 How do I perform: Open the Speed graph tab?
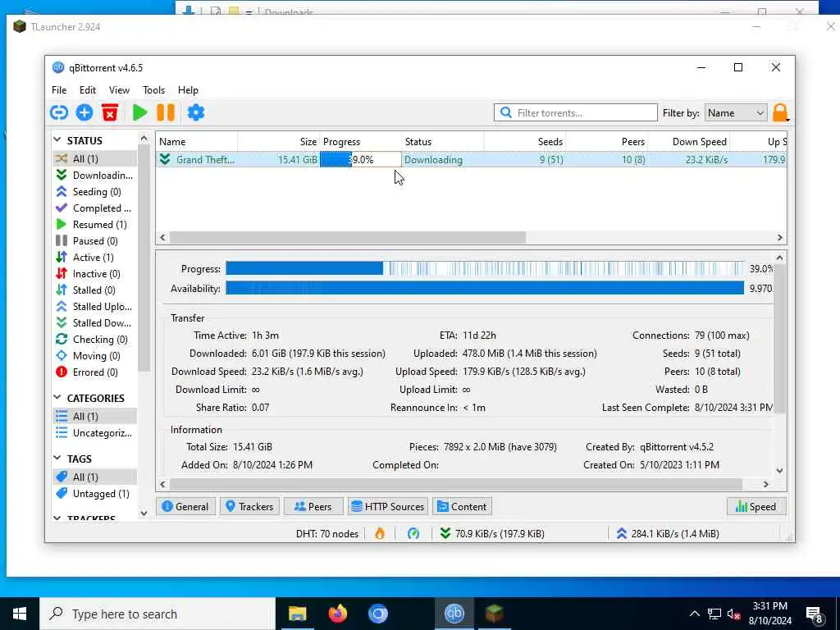(756, 506)
